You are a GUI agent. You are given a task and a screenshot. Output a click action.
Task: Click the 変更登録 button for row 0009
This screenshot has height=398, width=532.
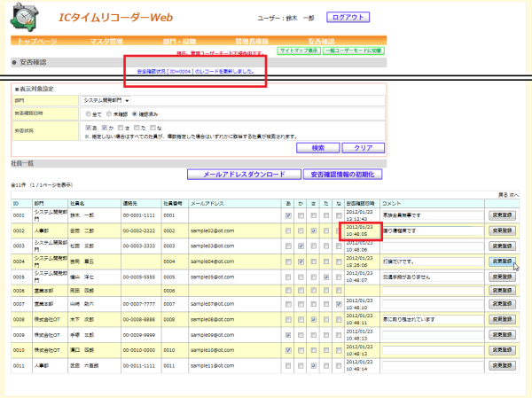pos(502,335)
